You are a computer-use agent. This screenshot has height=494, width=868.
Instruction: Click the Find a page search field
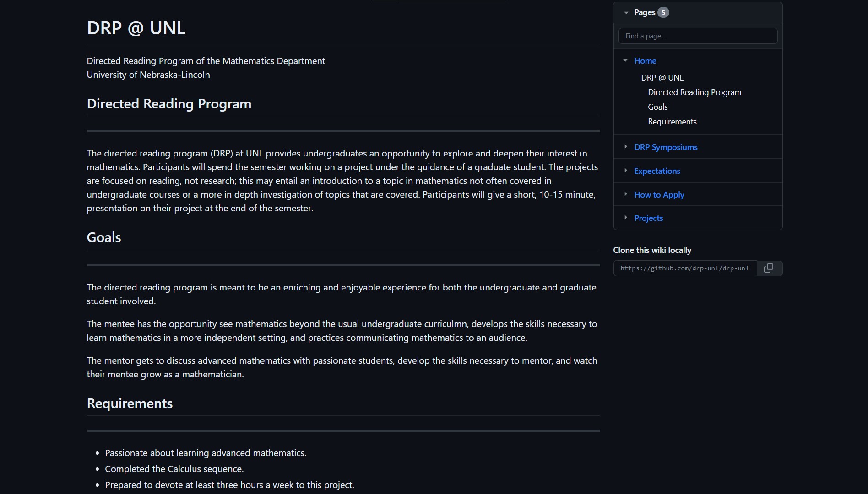[697, 36]
